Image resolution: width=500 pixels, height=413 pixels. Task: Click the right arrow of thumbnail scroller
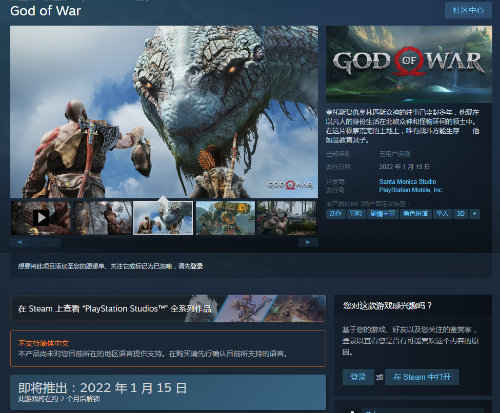click(x=308, y=242)
